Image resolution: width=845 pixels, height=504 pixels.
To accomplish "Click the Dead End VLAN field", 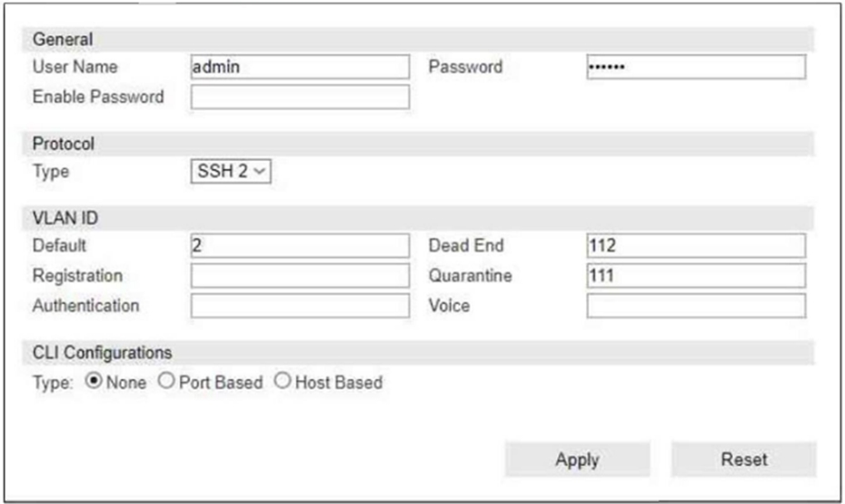I will point(696,245).
